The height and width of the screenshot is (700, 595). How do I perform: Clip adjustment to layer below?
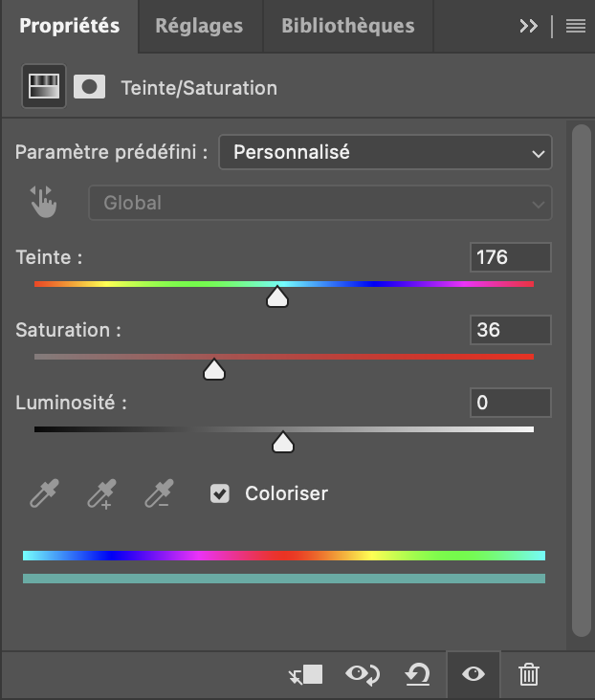coord(306,675)
